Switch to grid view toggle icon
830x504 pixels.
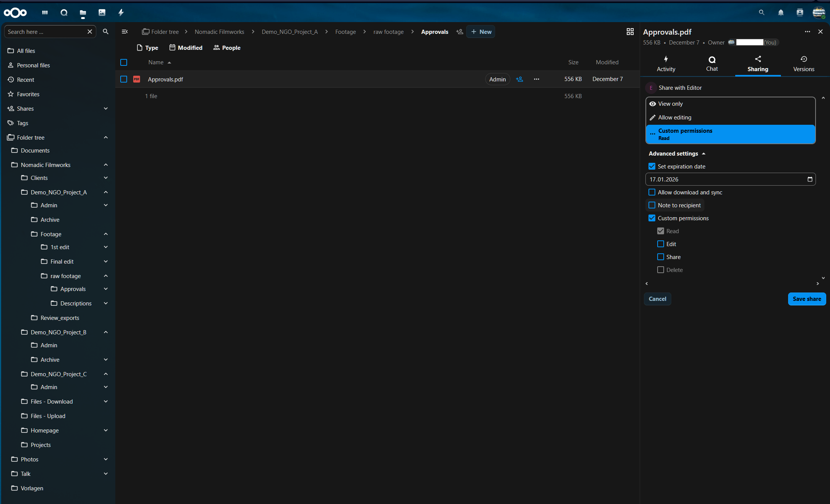630,32
